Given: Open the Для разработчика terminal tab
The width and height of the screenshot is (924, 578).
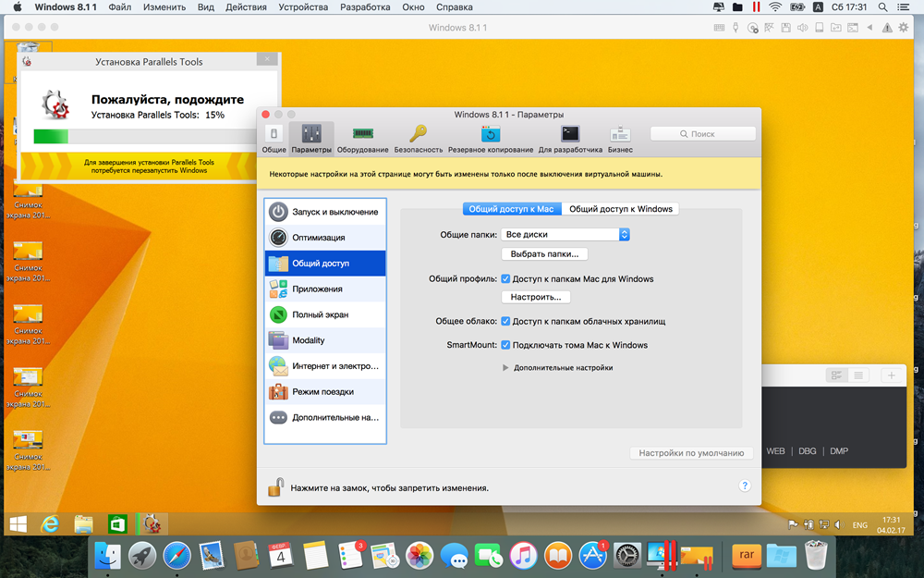Looking at the screenshot, I should click(x=570, y=140).
